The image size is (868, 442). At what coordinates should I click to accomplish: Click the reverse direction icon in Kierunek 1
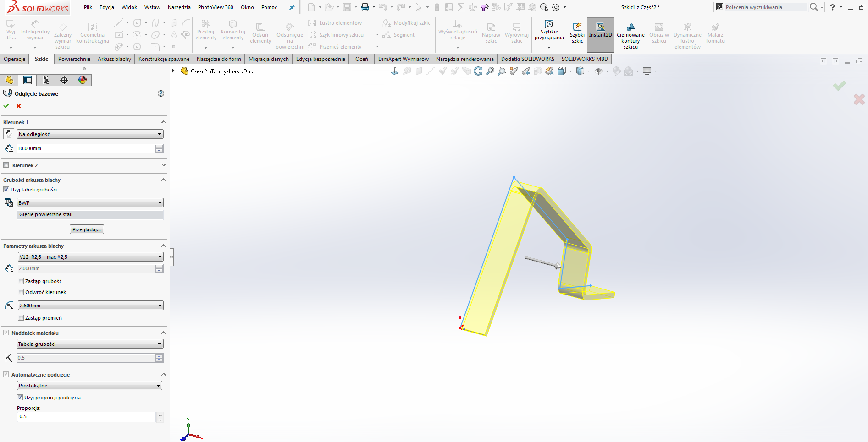[x=8, y=134]
